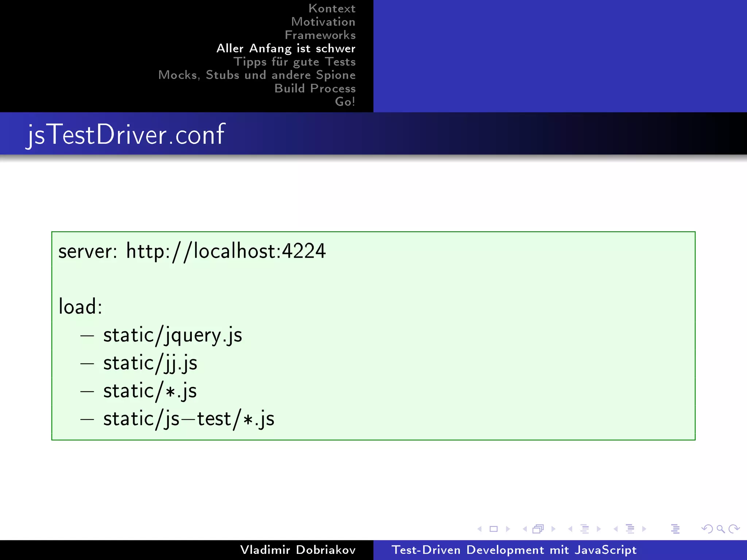Click the slide rectangle navigation icon
This screenshot has height=560, width=747.
pyautogui.click(x=494, y=529)
